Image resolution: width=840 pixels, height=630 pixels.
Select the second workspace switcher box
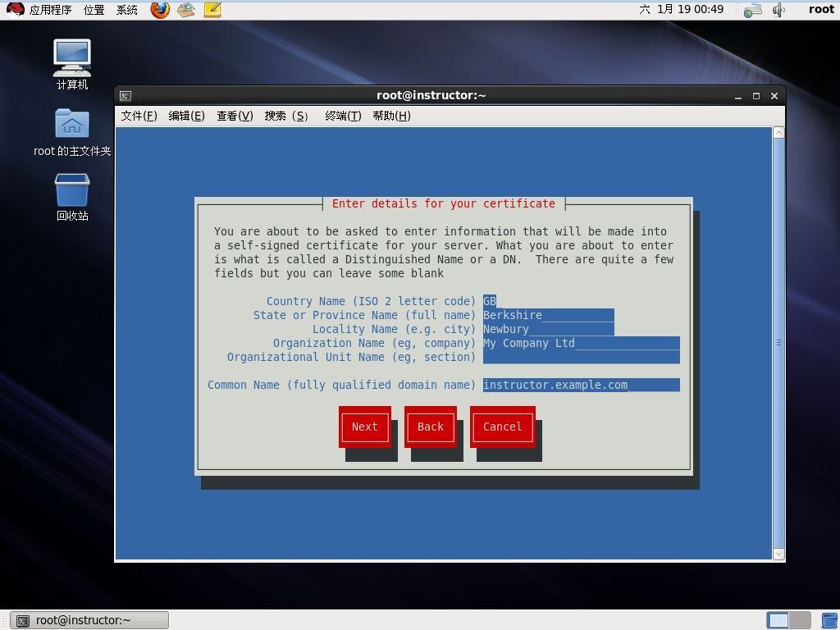point(800,620)
